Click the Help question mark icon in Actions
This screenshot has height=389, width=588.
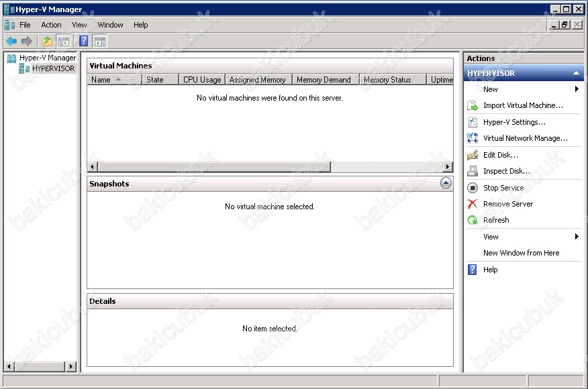coord(473,270)
